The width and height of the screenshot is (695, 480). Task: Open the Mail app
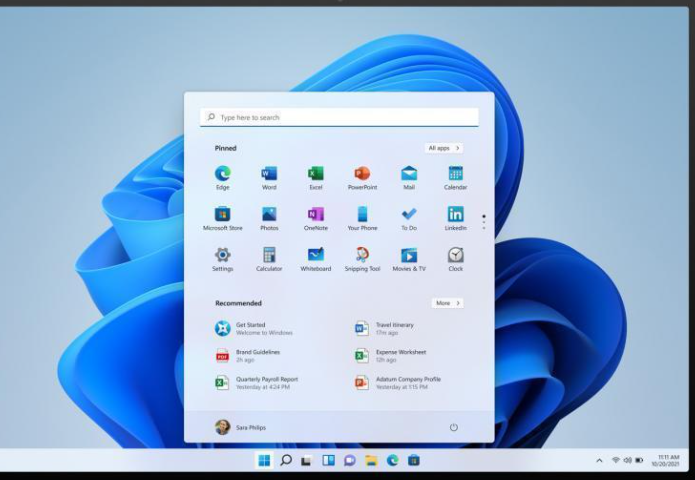click(x=409, y=178)
